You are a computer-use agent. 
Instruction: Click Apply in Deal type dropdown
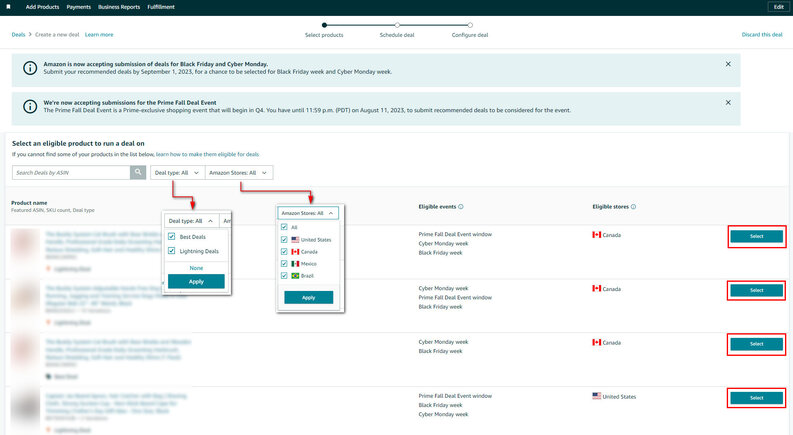(x=196, y=281)
